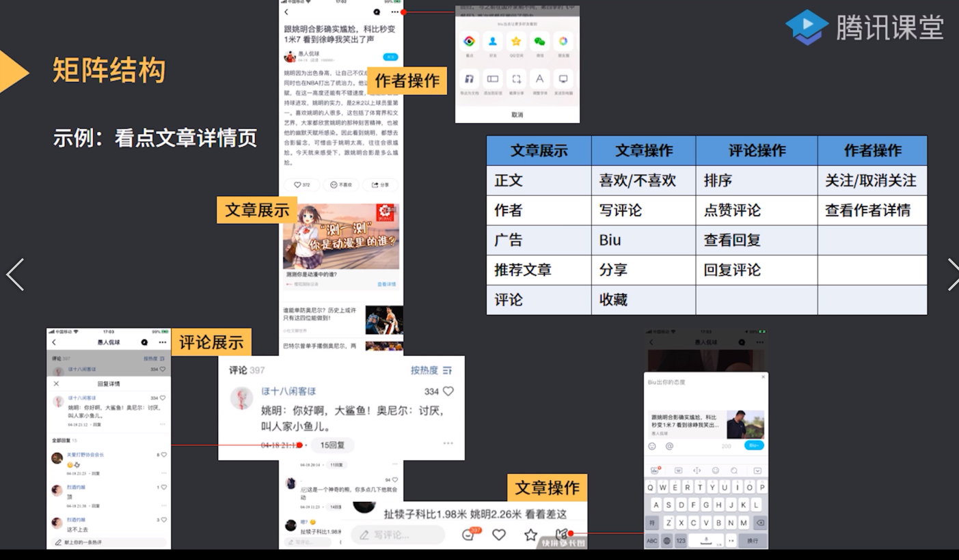Tap the blue Biu~ send button
The width and height of the screenshot is (959, 560).
coord(753,445)
